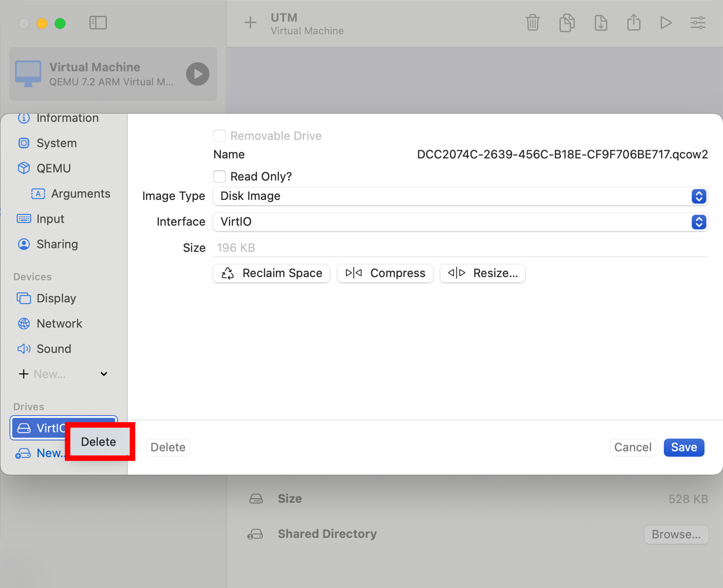
Task: Start the Virtual Machine from the sidebar play button
Action: [x=198, y=74]
